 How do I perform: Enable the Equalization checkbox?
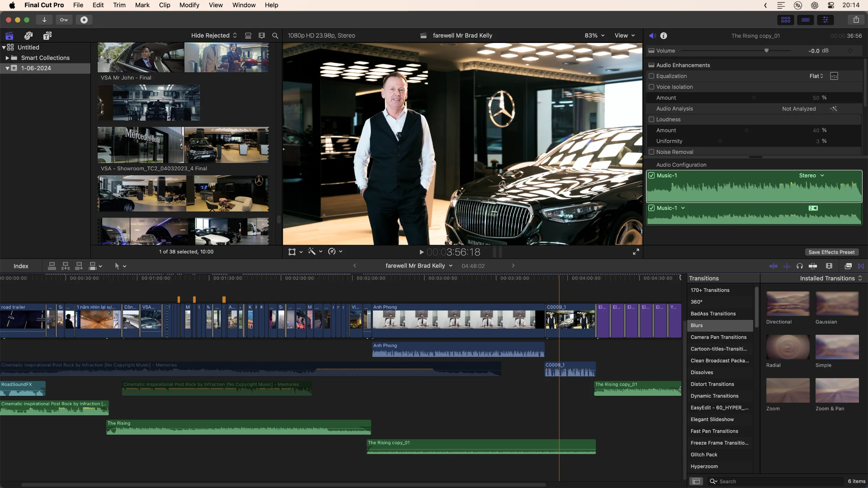coord(651,76)
